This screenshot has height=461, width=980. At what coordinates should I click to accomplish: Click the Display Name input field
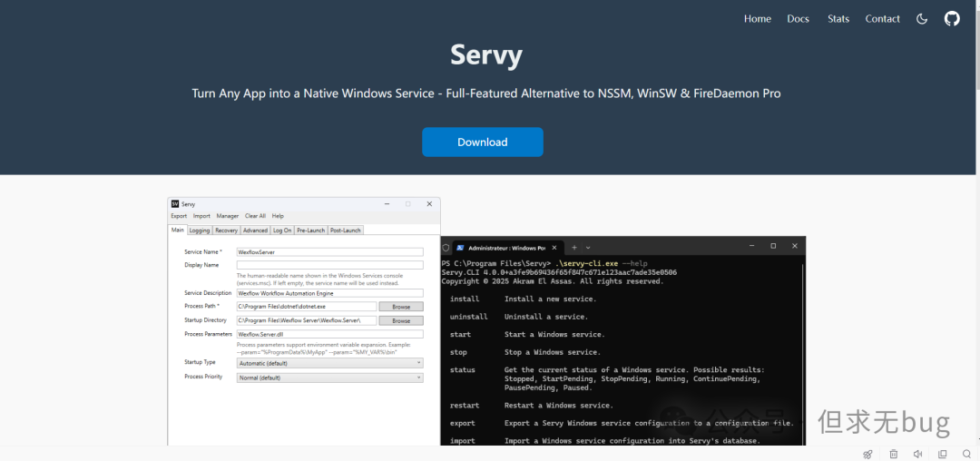point(329,265)
